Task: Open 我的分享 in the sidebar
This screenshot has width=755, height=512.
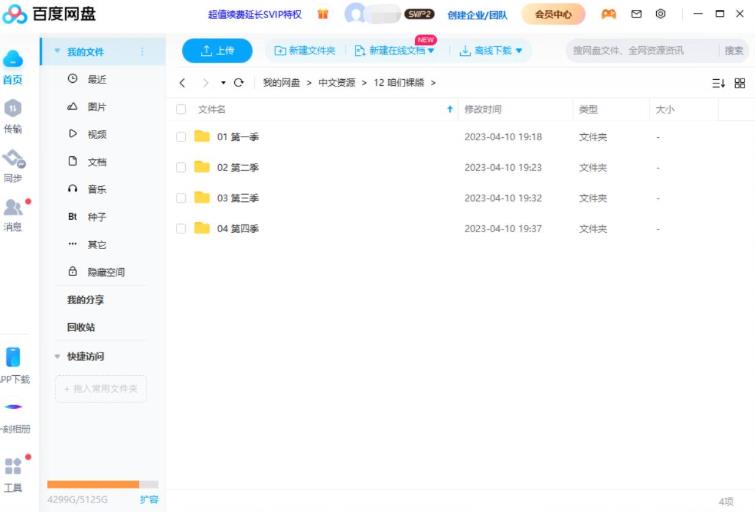Action: tap(85, 300)
